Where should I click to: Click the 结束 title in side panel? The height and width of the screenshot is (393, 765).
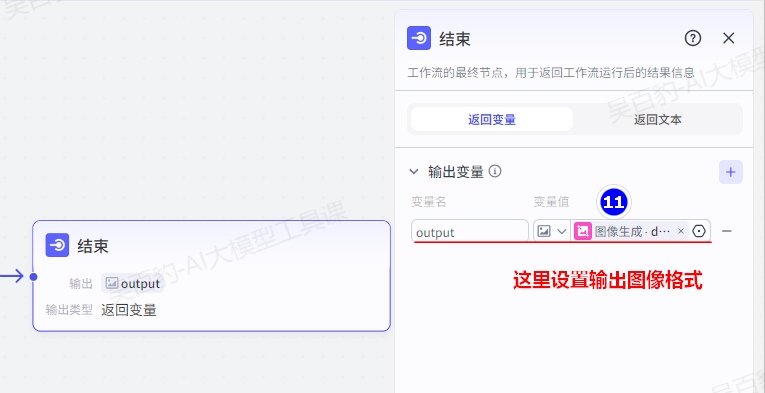click(455, 39)
